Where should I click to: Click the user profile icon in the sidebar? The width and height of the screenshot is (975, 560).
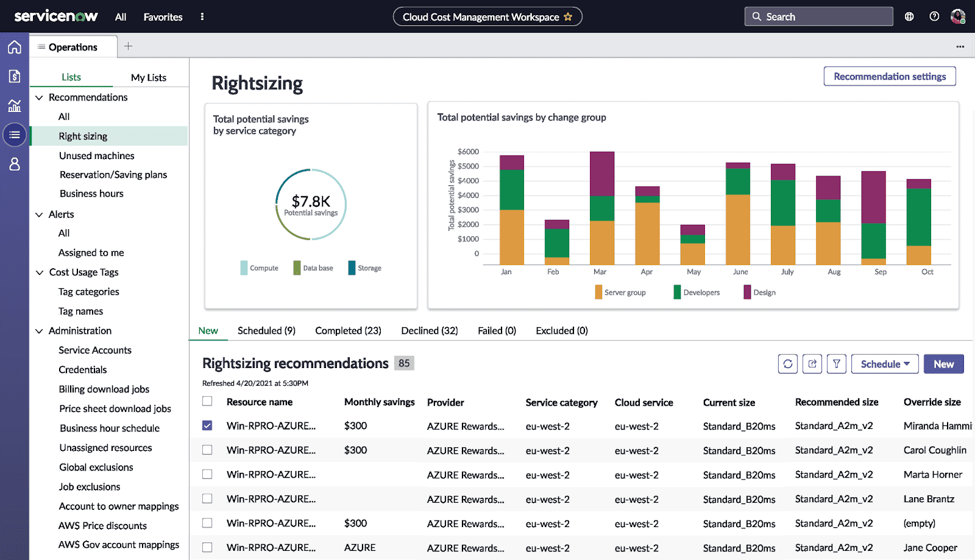coord(14,163)
